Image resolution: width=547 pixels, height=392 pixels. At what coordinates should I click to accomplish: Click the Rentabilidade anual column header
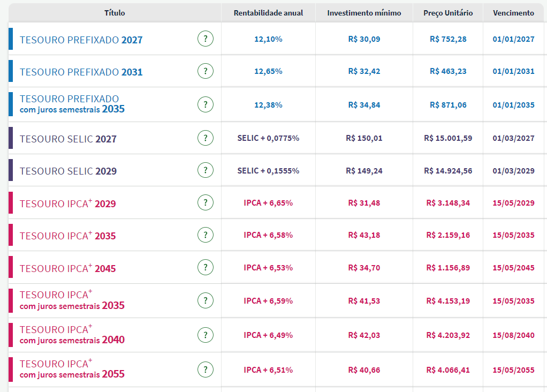click(268, 13)
